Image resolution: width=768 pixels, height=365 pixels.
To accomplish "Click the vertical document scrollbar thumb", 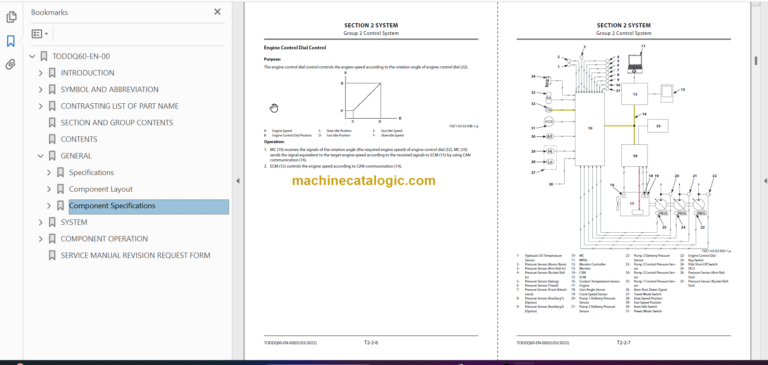I will (756, 60).
